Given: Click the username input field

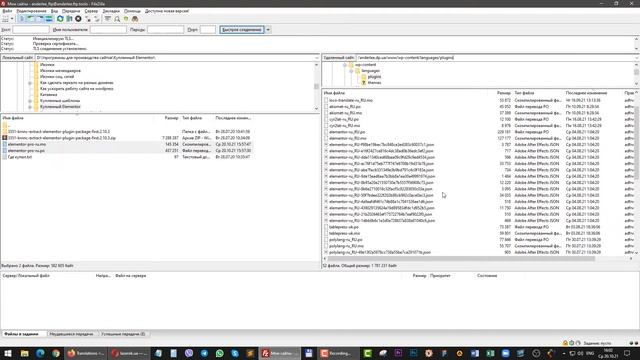Looking at the screenshot, I should (x=108, y=29).
